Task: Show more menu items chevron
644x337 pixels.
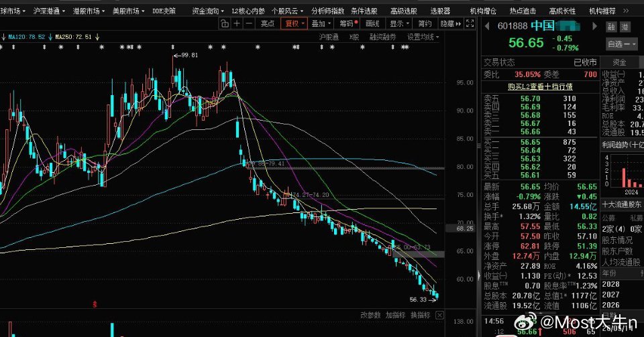Action: coord(626,11)
